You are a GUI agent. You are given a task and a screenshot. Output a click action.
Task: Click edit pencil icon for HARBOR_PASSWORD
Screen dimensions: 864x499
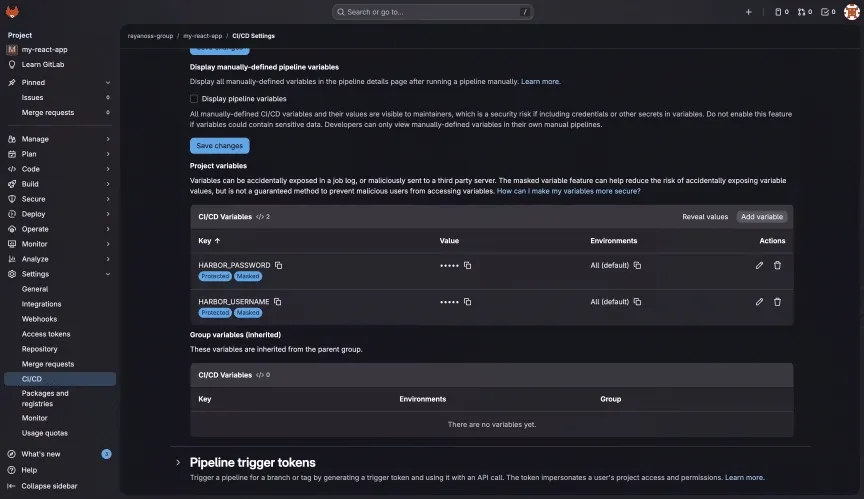click(759, 265)
